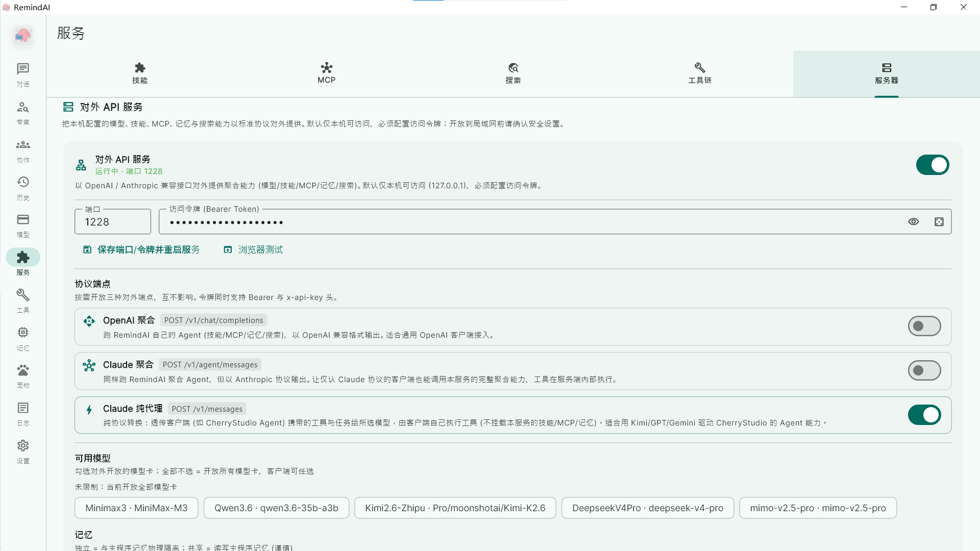
Task: Click the RemindAI avatar logo in sidebar
Action: pyautogui.click(x=23, y=35)
